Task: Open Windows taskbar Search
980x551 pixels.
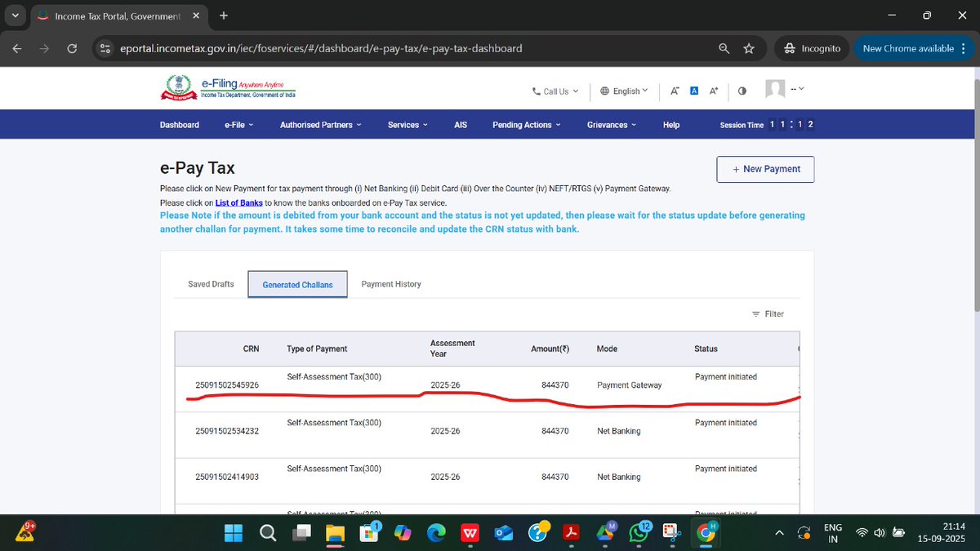Action: (268, 533)
